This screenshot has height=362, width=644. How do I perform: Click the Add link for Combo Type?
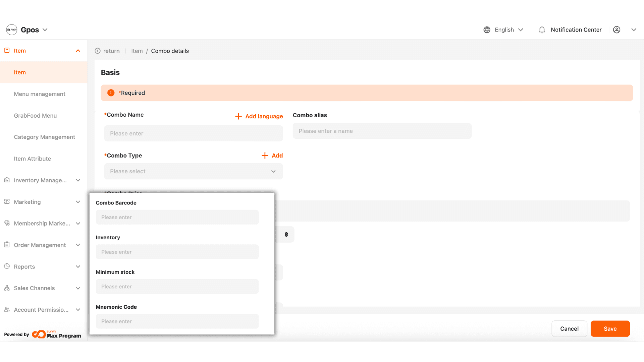(277, 156)
